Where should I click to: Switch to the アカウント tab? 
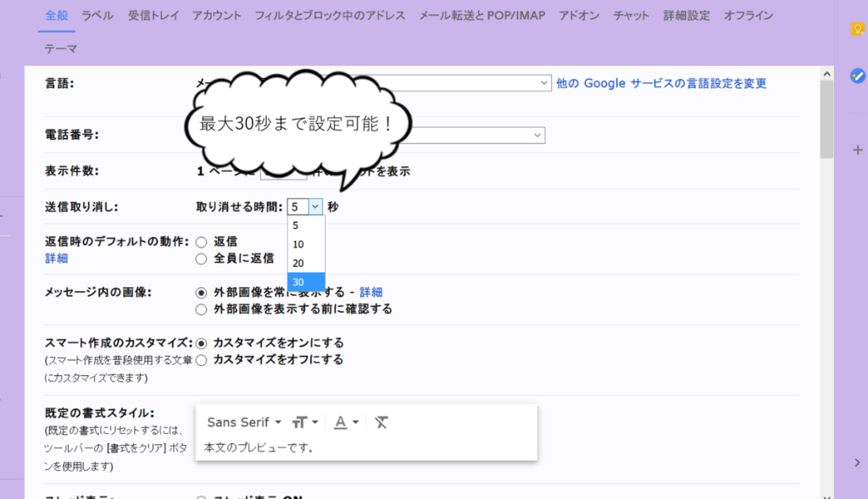(x=216, y=15)
